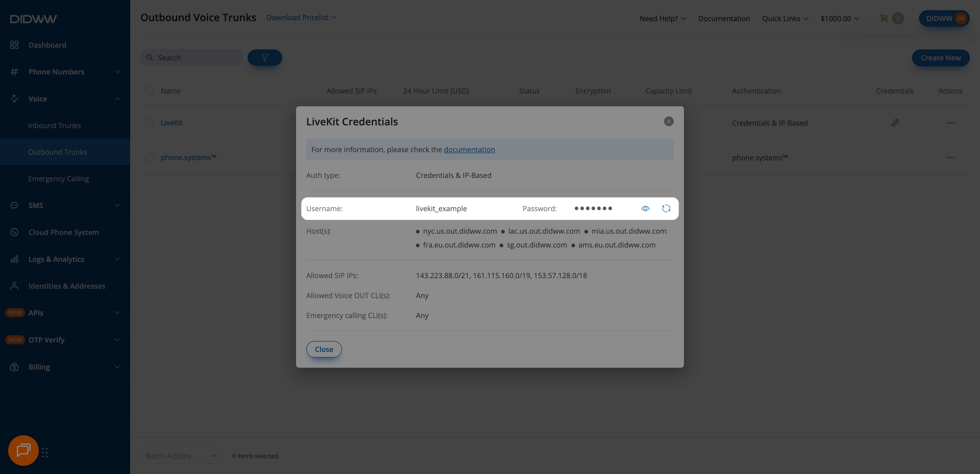Open actions menu for phone.systems row
Screen dimensions: 980x474
pos(951,157)
